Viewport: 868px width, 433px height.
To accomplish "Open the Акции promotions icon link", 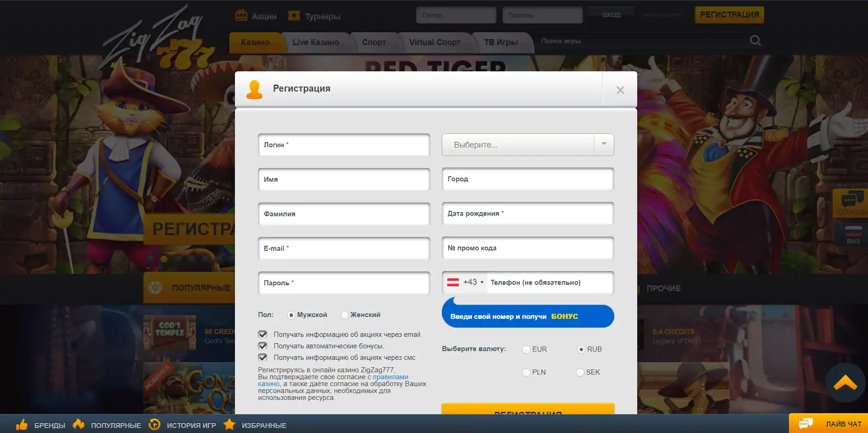I will [241, 16].
